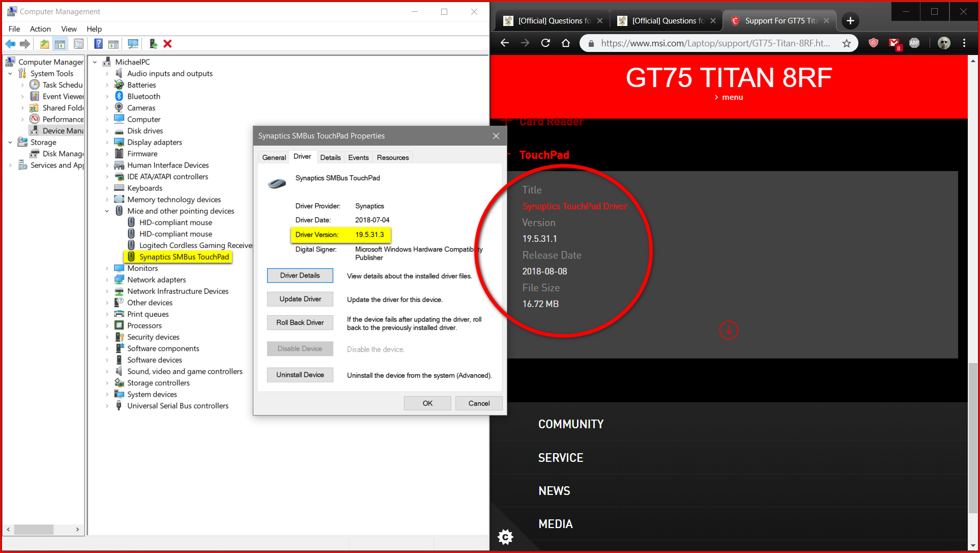The image size is (980, 553).
Task: Open a new browser tab with plus
Action: [x=850, y=20]
